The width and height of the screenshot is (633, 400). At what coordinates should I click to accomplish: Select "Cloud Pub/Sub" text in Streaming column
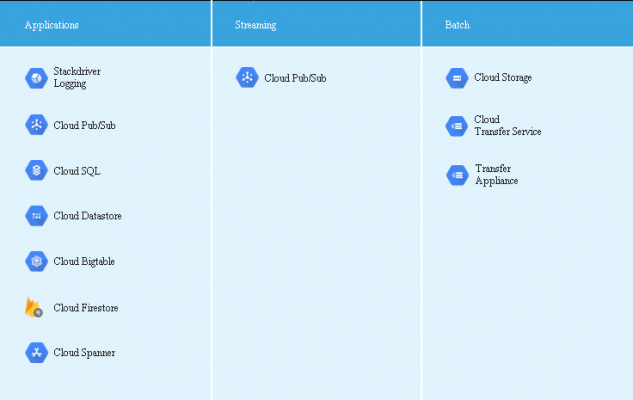[295, 78]
